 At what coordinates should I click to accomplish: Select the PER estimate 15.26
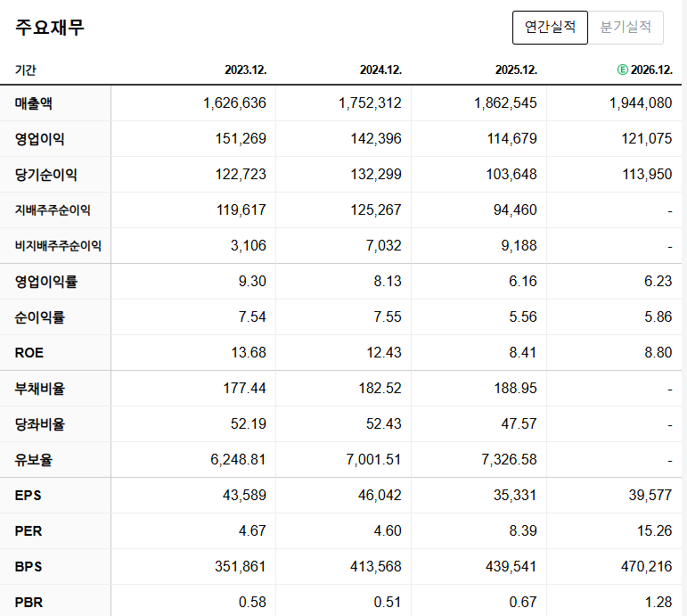[655, 530]
